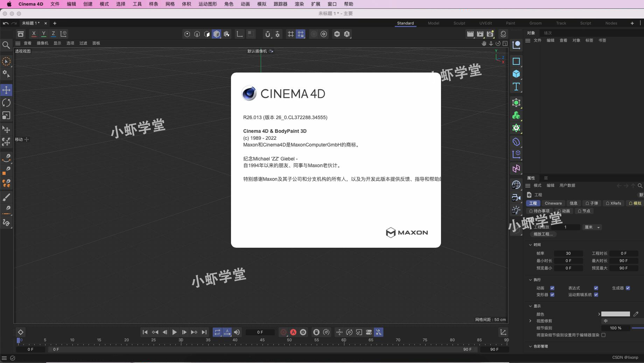The width and height of the screenshot is (644, 363).
Task: Click keyframe diamond icon left of timeline
Action: tap(21, 332)
